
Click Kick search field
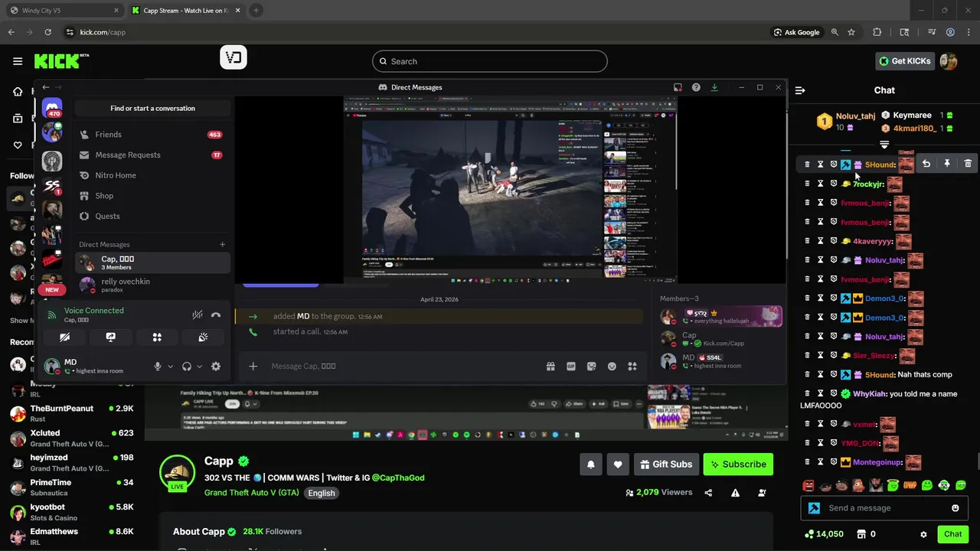coord(490,61)
